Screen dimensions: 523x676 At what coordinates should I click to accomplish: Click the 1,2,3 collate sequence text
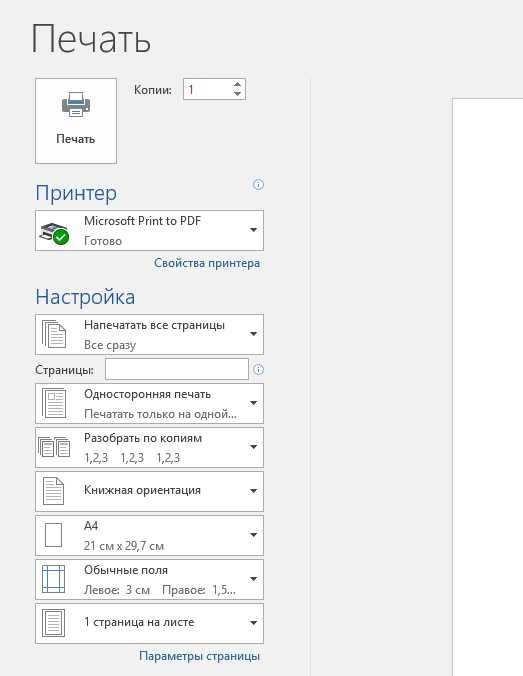click(x=132, y=458)
